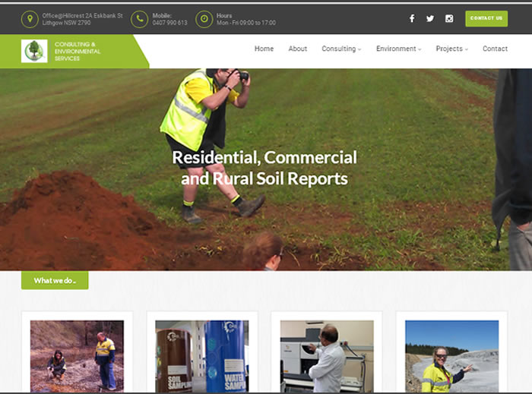The image size is (532, 394).
Task: Click the clock icon beside Hours
Action: [204, 19]
